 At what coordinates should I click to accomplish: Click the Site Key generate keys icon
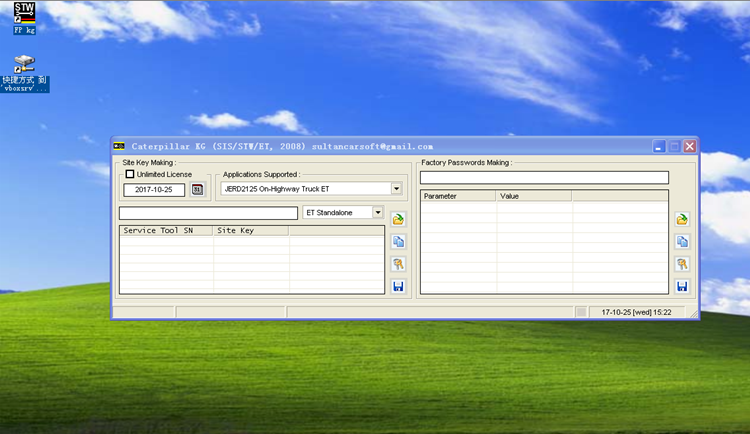pyautogui.click(x=398, y=264)
